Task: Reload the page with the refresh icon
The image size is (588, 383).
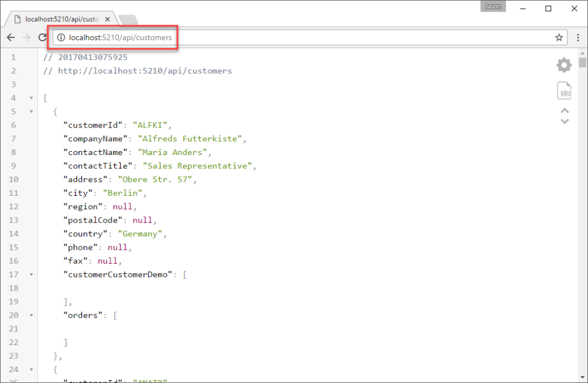Action: [x=42, y=38]
